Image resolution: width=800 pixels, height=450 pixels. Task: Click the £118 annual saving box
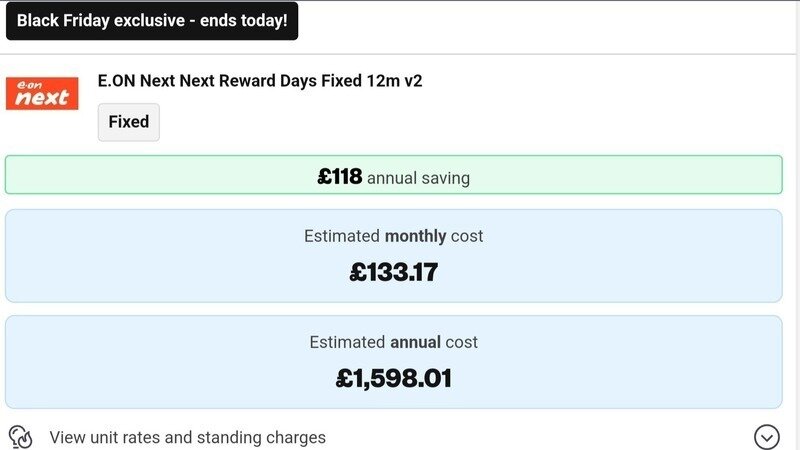393,176
